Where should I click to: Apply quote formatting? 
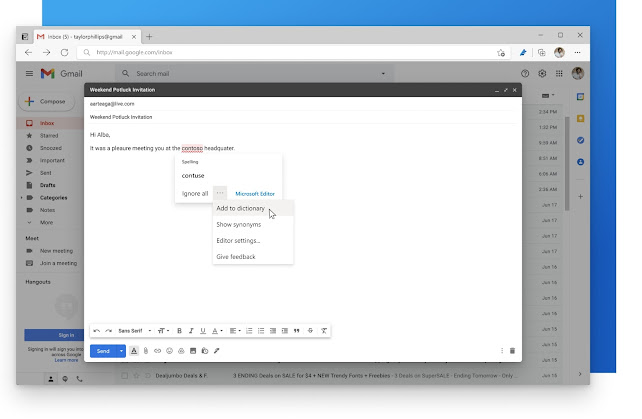coord(296,331)
